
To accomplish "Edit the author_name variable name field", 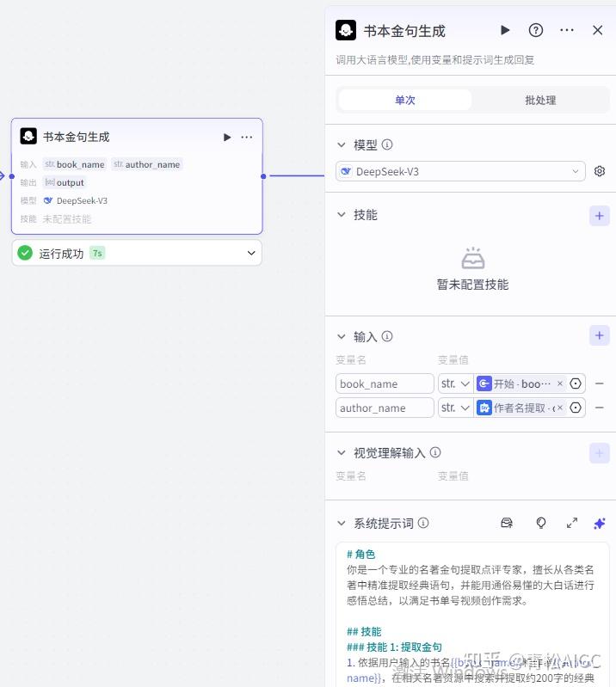I will (385, 408).
